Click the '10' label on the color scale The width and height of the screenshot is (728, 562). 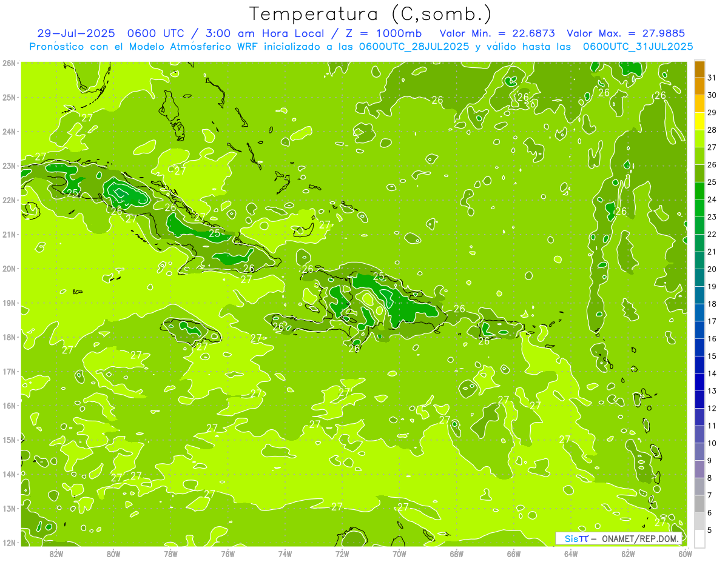[712, 443]
